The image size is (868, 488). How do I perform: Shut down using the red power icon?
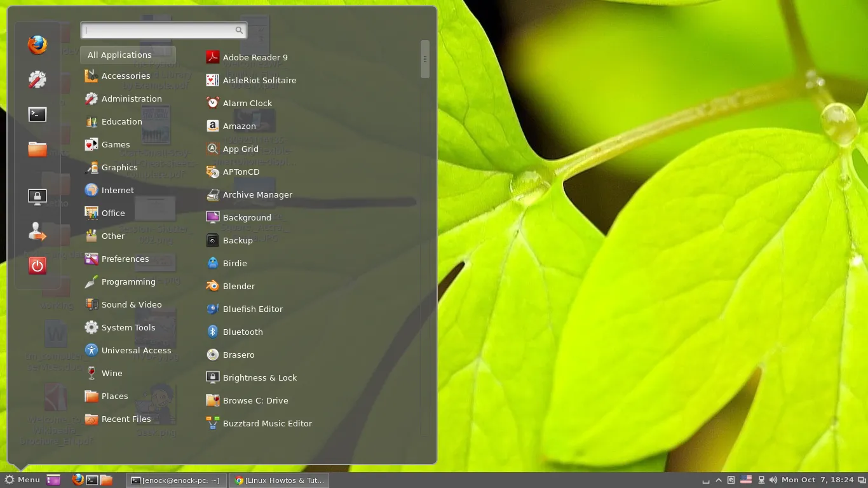tap(37, 266)
